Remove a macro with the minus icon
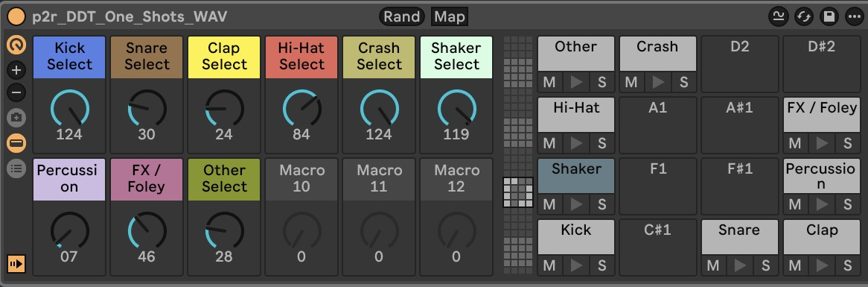Image resolution: width=868 pixels, height=287 pixels. pyautogui.click(x=16, y=92)
